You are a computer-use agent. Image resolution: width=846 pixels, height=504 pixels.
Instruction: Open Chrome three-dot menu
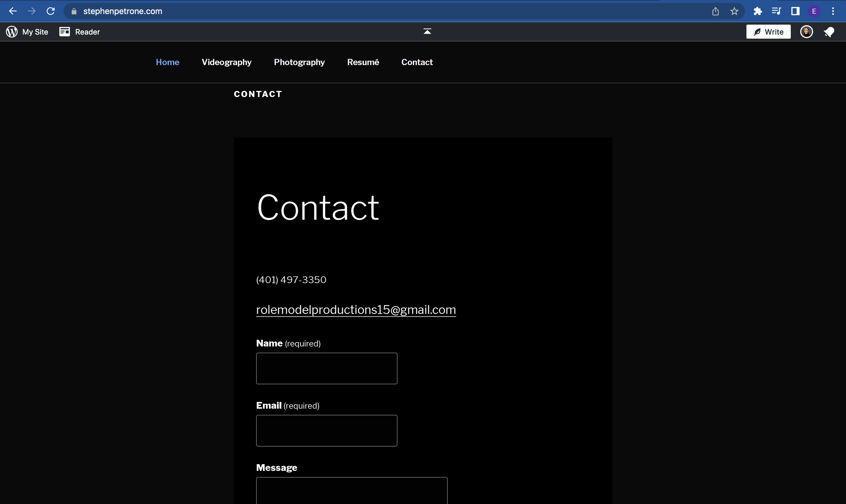click(x=833, y=11)
